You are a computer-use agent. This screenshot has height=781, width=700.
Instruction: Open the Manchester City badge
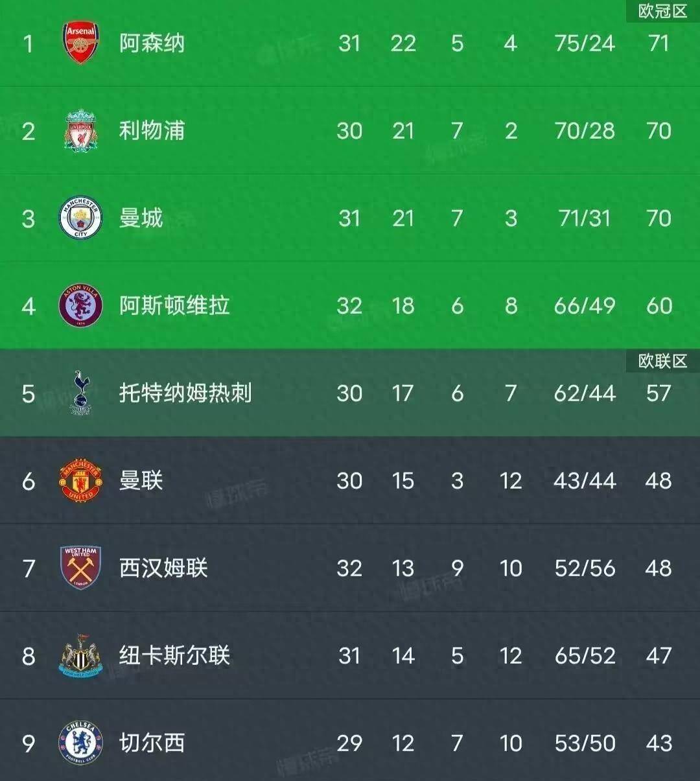80,218
